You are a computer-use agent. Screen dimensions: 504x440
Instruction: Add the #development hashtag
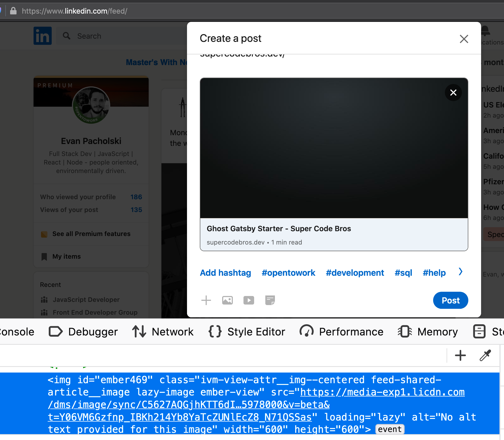coord(355,273)
